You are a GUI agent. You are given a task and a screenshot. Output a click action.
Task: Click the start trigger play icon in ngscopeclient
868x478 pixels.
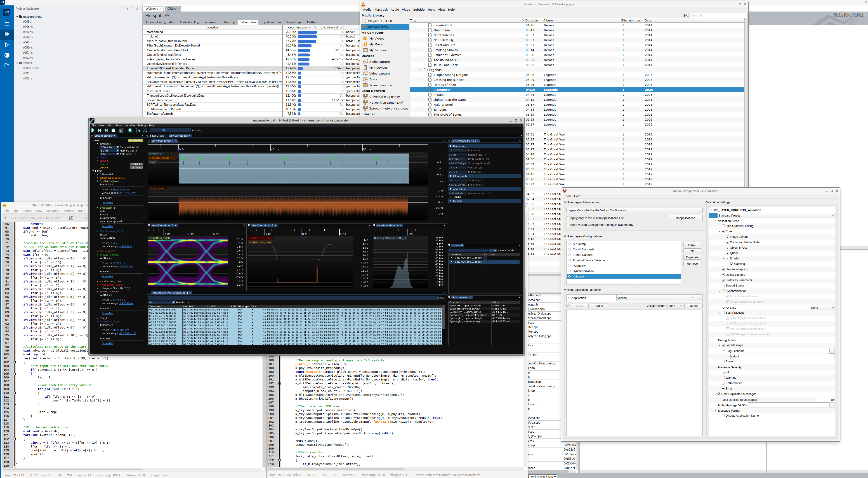(93, 130)
